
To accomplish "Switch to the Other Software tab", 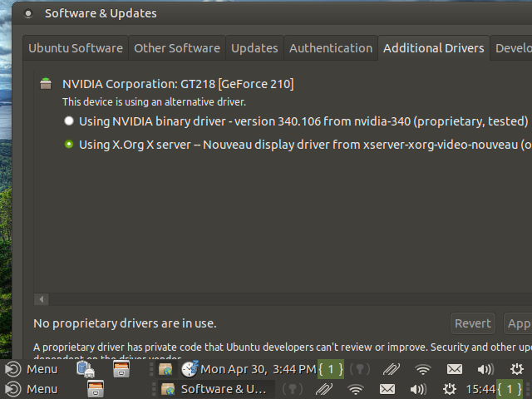I will [177, 48].
